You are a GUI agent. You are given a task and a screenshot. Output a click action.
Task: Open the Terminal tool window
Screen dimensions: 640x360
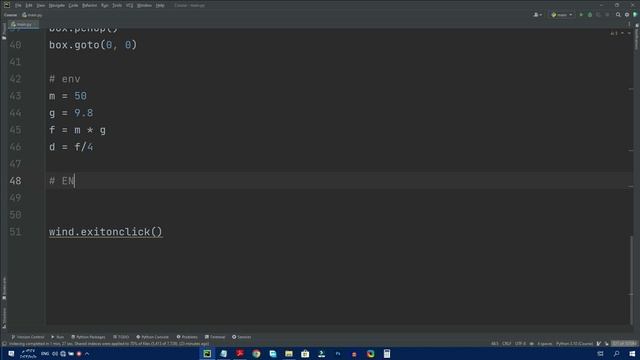(215, 337)
